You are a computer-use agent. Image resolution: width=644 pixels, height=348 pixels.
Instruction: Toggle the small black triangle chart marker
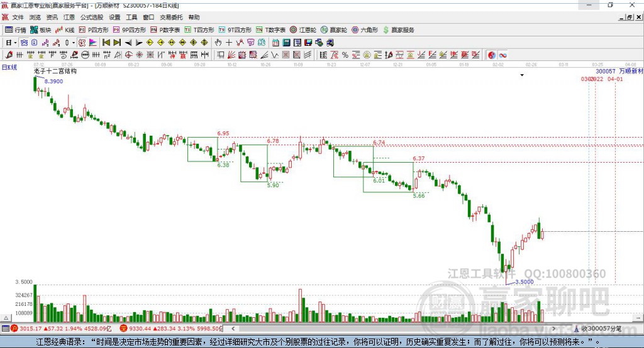(x=522, y=75)
